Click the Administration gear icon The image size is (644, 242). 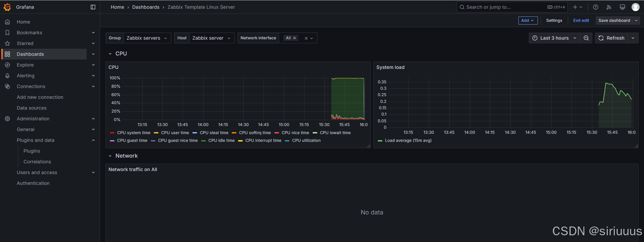click(x=7, y=119)
